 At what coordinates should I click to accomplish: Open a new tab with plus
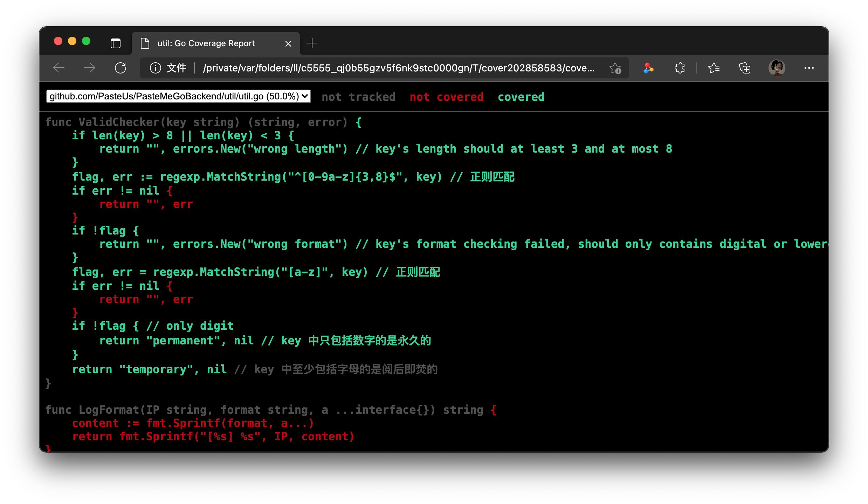pyautogui.click(x=312, y=43)
